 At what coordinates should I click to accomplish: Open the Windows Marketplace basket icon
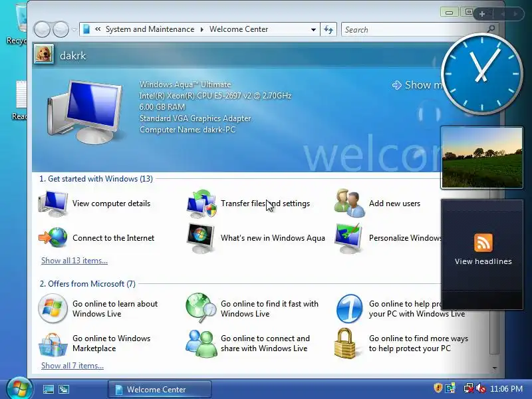click(x=53, y=344)
